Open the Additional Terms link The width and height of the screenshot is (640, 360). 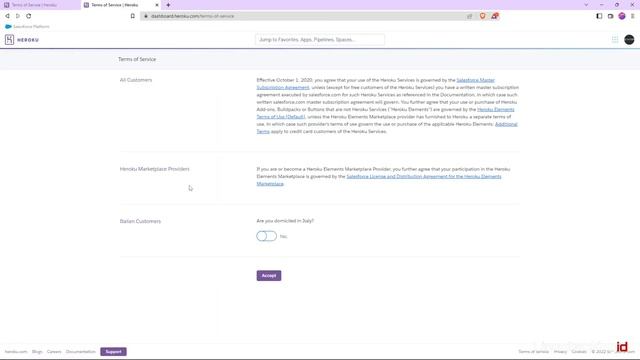coord(387,128)
